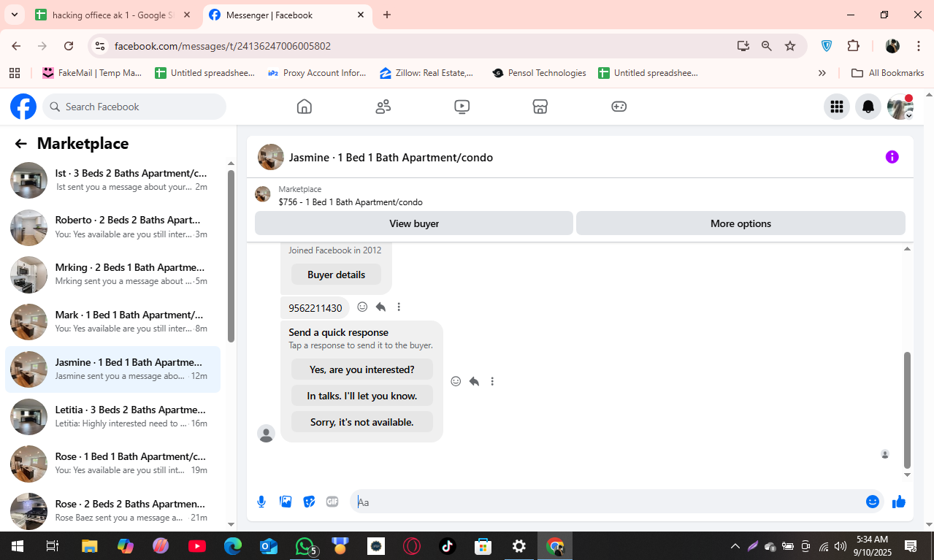Open the Marketplace storefront icon
The width and height of the screenshot is (934, 560).
pos(540,107)
